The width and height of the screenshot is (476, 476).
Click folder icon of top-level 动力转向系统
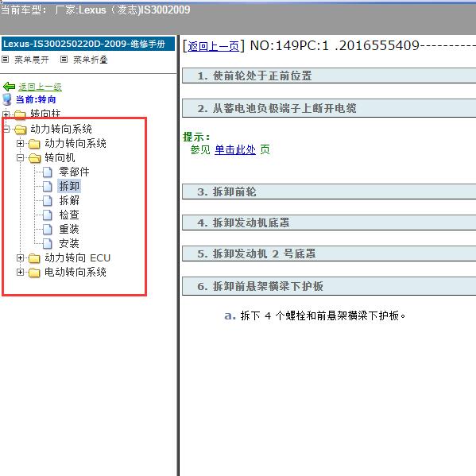pos(21,130)
